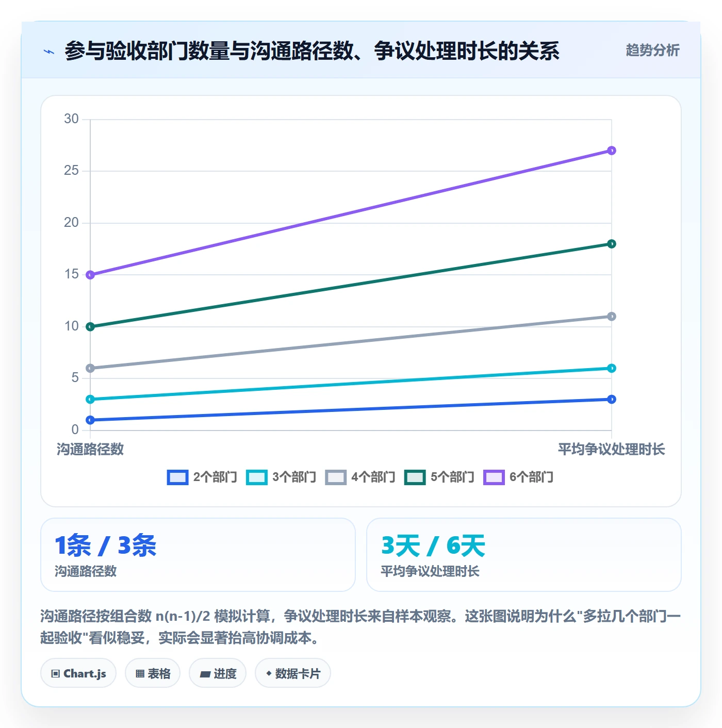Image resolution: width=722 pixels, height=728 pixels.
Task: Click the 3天 / 6天 data card
Action: tap(524, 555)
